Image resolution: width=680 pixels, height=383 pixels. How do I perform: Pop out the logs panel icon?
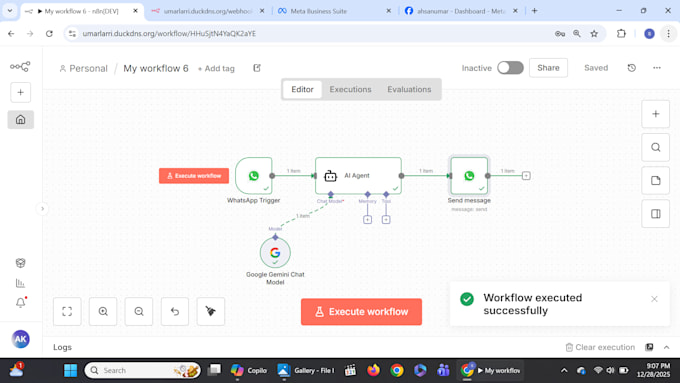649,347
